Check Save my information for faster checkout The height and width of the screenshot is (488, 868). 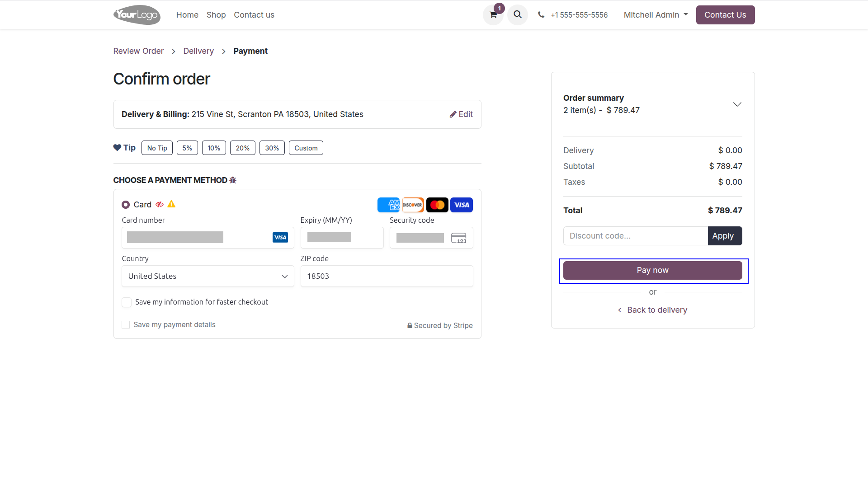(127, 302)
